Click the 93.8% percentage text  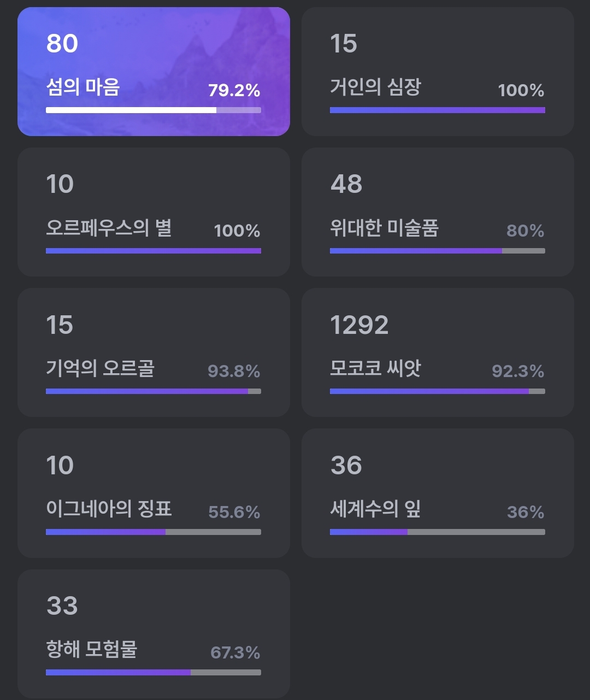234,372
